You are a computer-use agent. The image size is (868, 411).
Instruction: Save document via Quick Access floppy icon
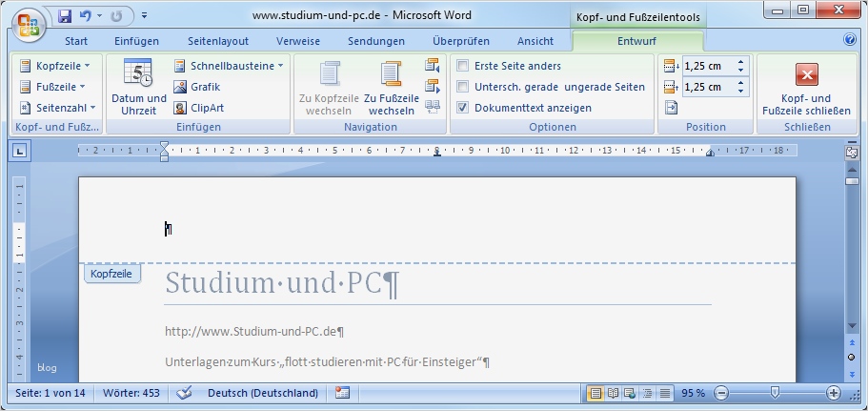click(x=65, y=16)
